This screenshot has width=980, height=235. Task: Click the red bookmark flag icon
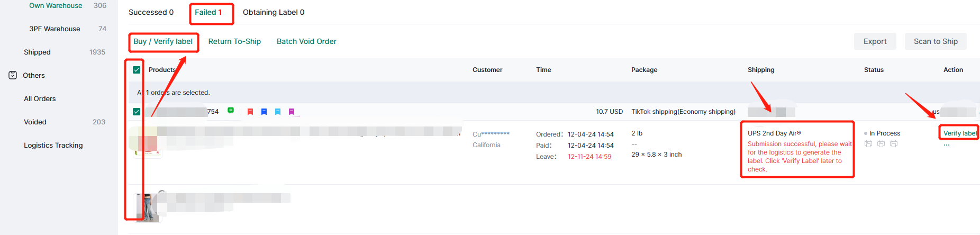pyautogui.click(x=250, y=112)
